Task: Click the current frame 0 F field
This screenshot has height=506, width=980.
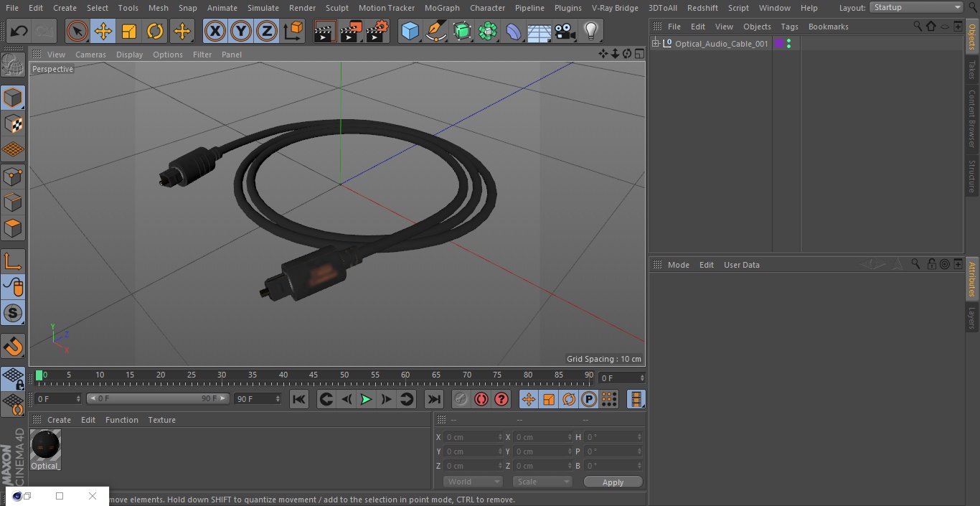Action: pos(621,378)
